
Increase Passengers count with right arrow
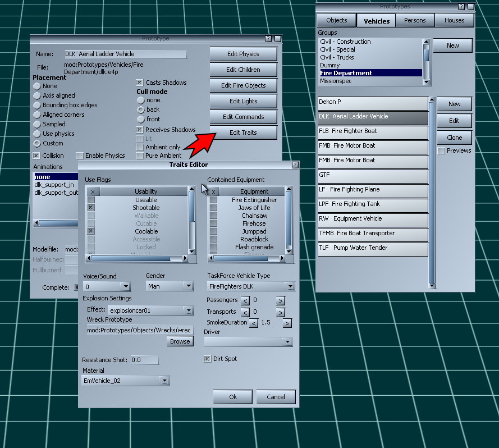click(280, 301)
